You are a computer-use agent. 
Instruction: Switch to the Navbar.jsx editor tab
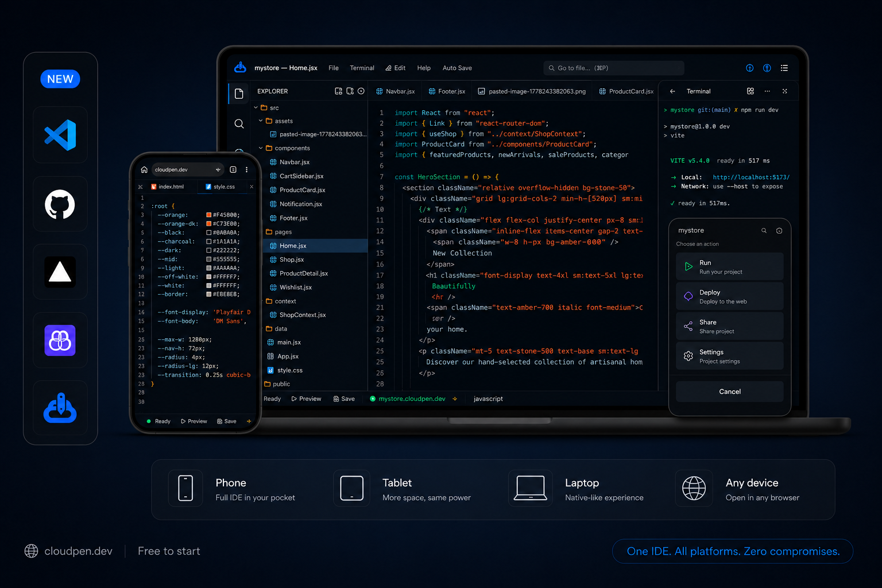[395, 91]
